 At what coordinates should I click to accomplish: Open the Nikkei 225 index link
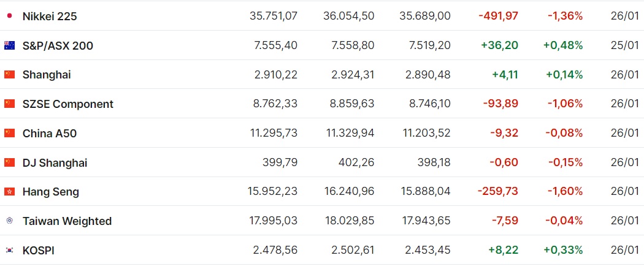click(50, 17)
